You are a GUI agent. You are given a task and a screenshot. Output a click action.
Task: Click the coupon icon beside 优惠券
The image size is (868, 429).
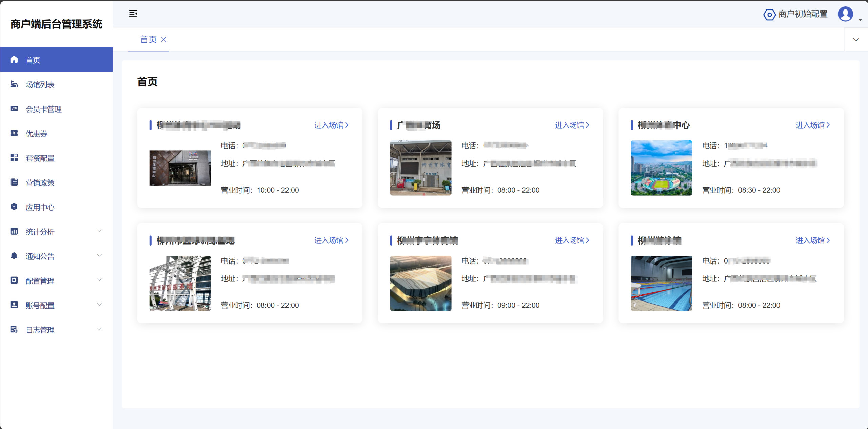point(14,133)
